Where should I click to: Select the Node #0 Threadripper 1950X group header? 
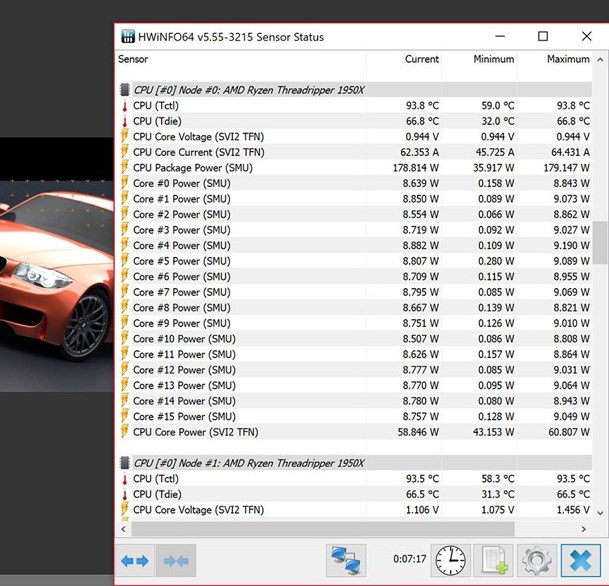[x=249, y=90]
